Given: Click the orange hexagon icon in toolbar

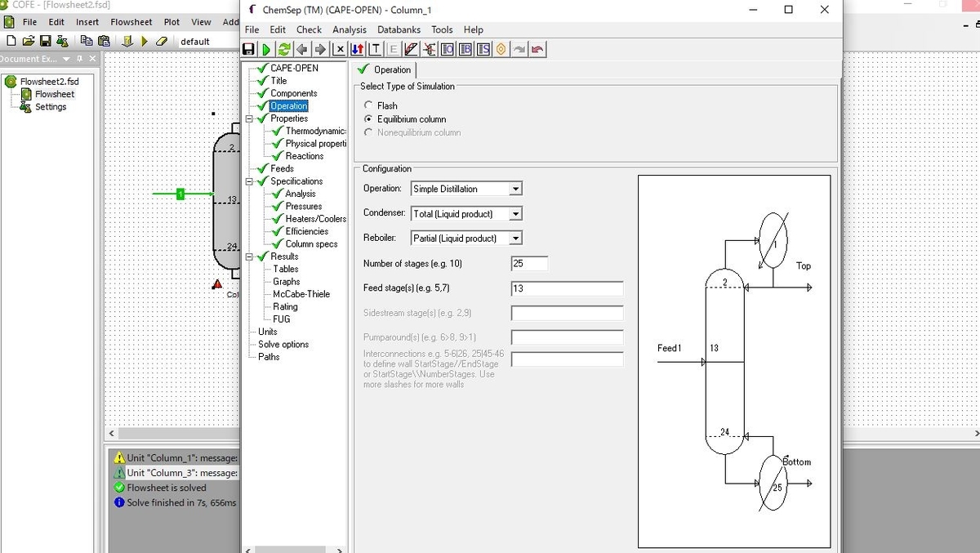Looking at the screenshot, I should tap(501, 50).
